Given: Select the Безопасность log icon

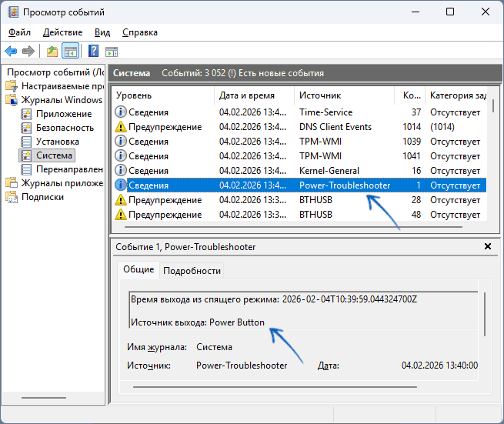Looking at the screenshot, I should (27, 128).
